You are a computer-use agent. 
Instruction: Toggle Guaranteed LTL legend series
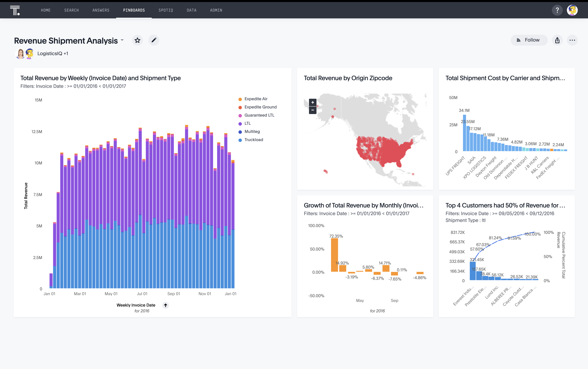(256, 115)
